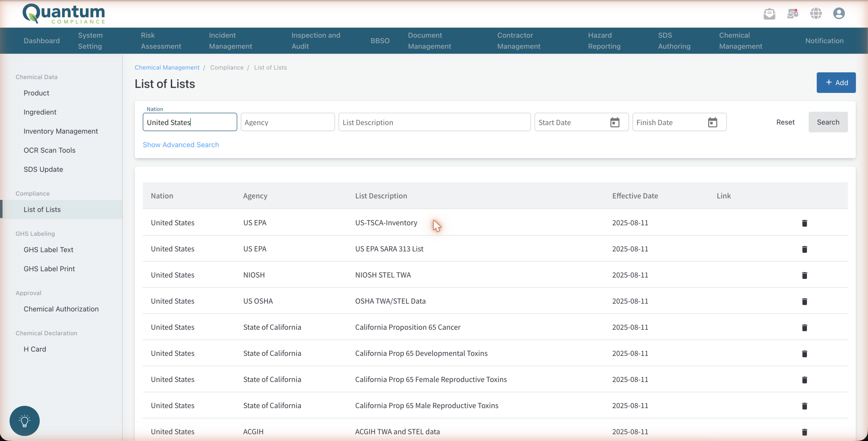Open the mail inbox icon in header
The width and height of the screenshot is (868, 441).
pos(769,14)
